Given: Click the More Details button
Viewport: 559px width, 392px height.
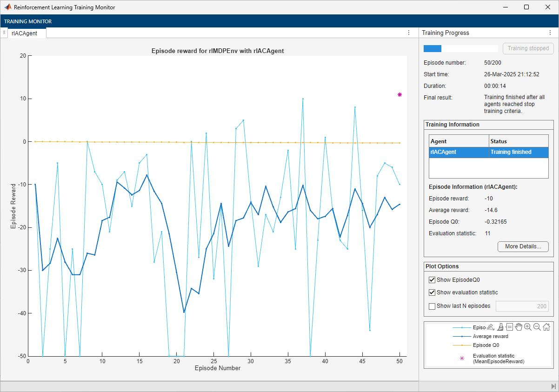Looking at the screenshot, I should pyautogui.click(x=523, y=246).
